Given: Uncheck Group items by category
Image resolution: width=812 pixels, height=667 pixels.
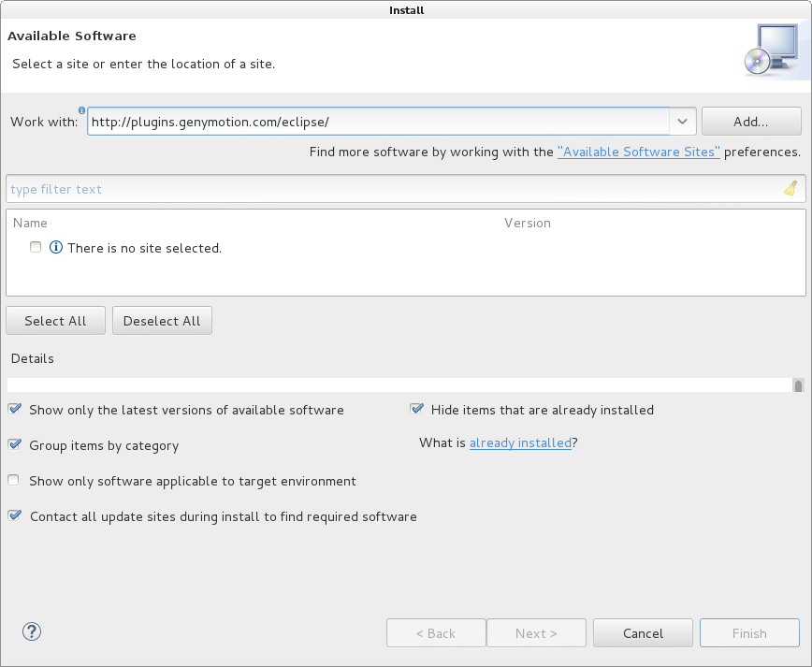Looking at the screenshot, I should point(15,445).
